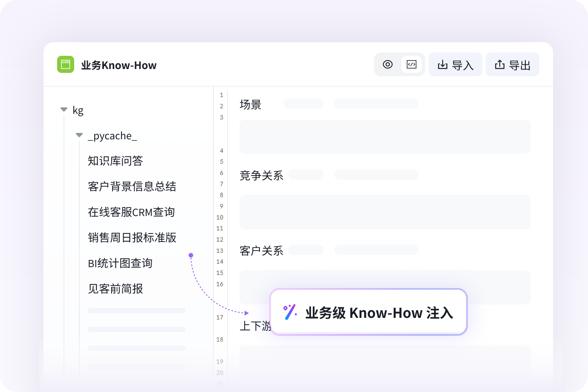
Task: Click the 竞争关系 section heading
Action: (x=261, y=176)
